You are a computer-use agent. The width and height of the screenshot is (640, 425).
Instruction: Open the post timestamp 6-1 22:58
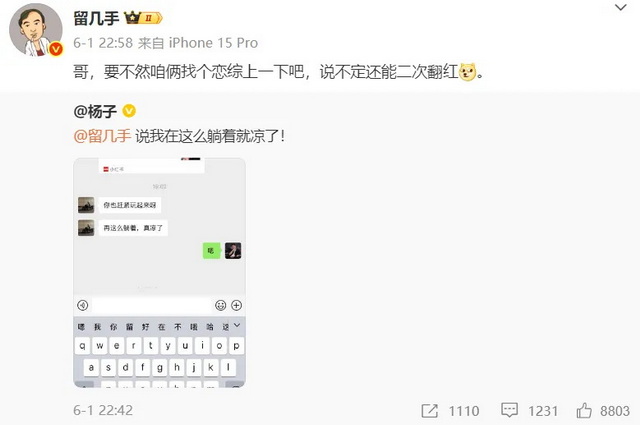pyautogui.click(x=103, y=43)
